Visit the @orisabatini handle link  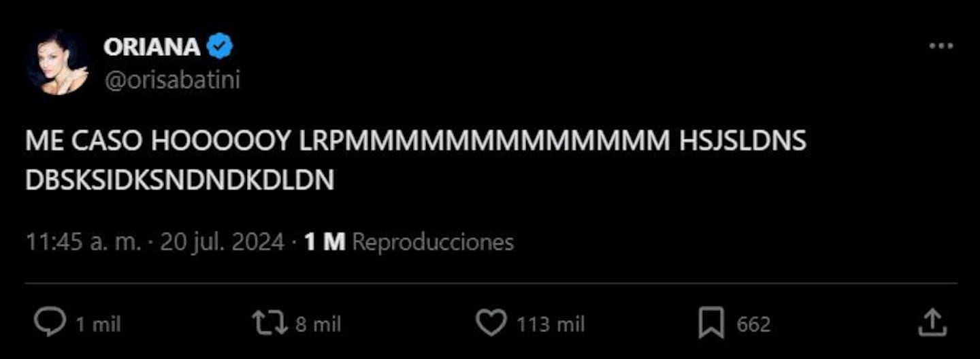click(171, 80)
